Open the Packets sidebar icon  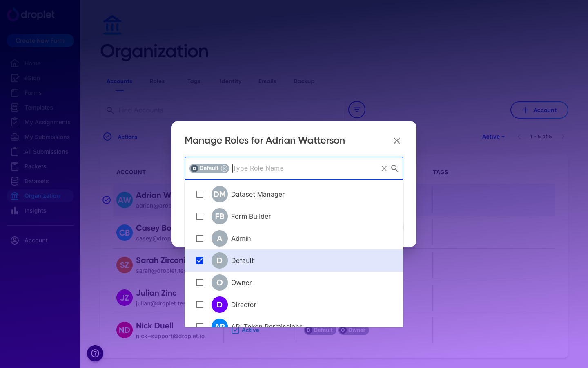tap(15, 166)
